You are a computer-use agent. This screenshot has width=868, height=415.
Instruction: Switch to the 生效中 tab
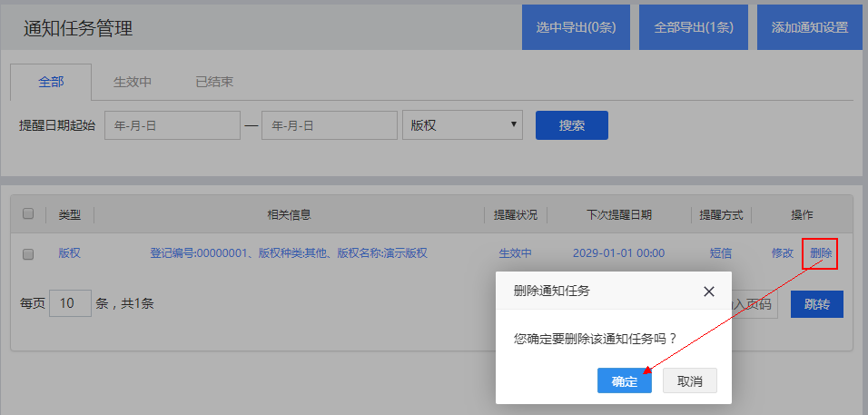click(x=132, y=82)
